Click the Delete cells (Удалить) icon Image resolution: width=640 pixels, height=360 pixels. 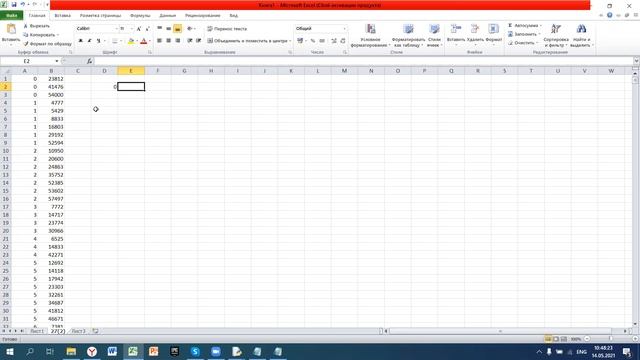(x=475, y=29)
